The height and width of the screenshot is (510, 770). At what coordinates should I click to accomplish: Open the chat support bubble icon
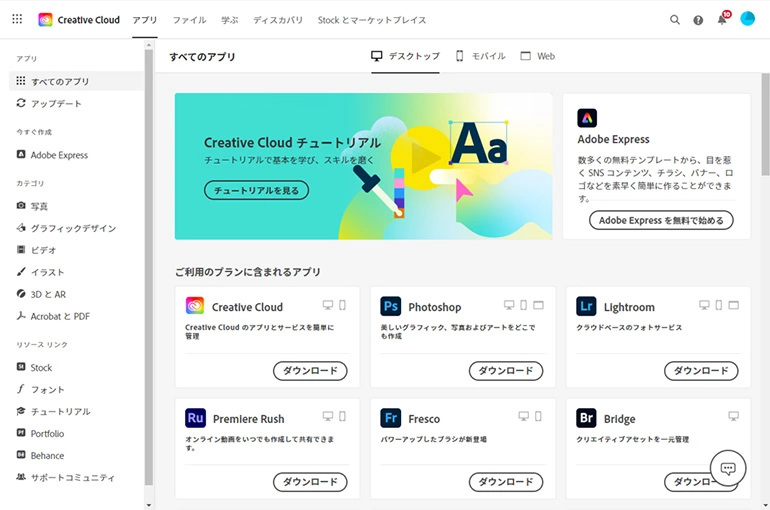(728, 468)
